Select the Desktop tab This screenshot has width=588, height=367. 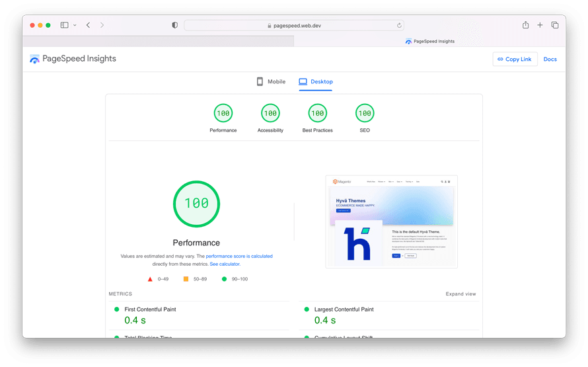pyautogui.click(x=316, y=82)
